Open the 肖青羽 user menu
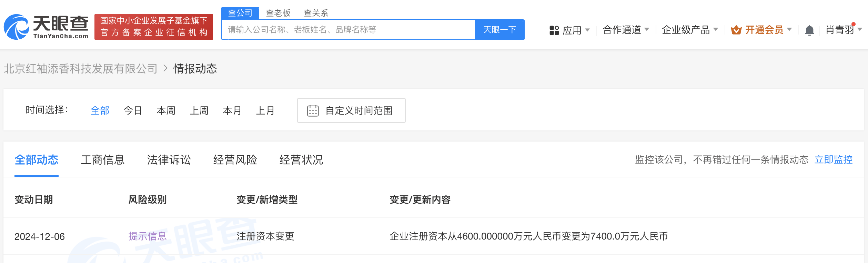This screenshot has height=263, width=868. click(844, 30)
